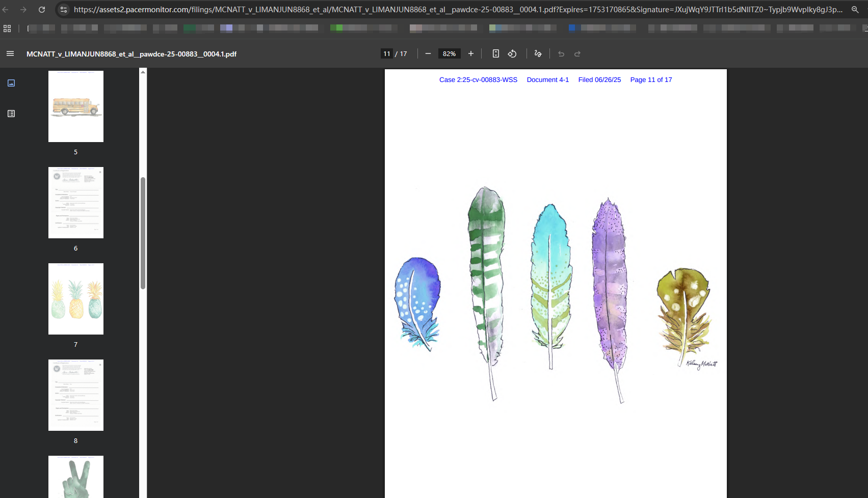Edit the current page number field

387,54
